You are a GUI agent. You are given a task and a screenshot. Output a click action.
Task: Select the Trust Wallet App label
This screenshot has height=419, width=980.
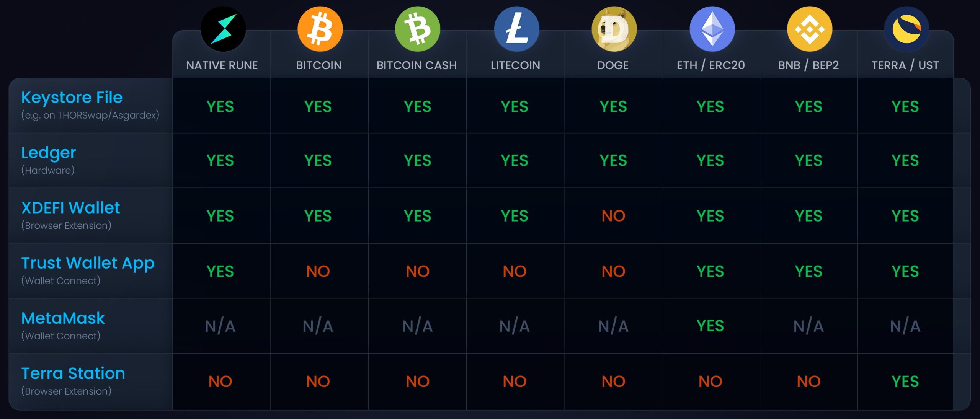[x=88, y=263]
